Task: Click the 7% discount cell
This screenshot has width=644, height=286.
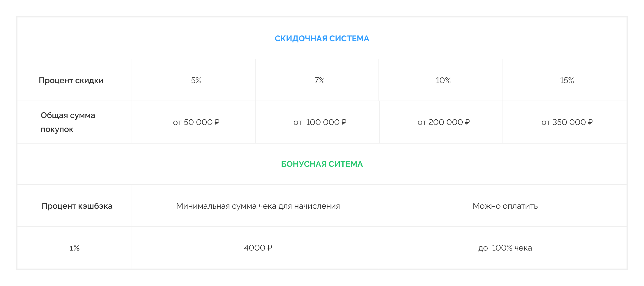Action: pyautogui.click(x=319, y=81)
